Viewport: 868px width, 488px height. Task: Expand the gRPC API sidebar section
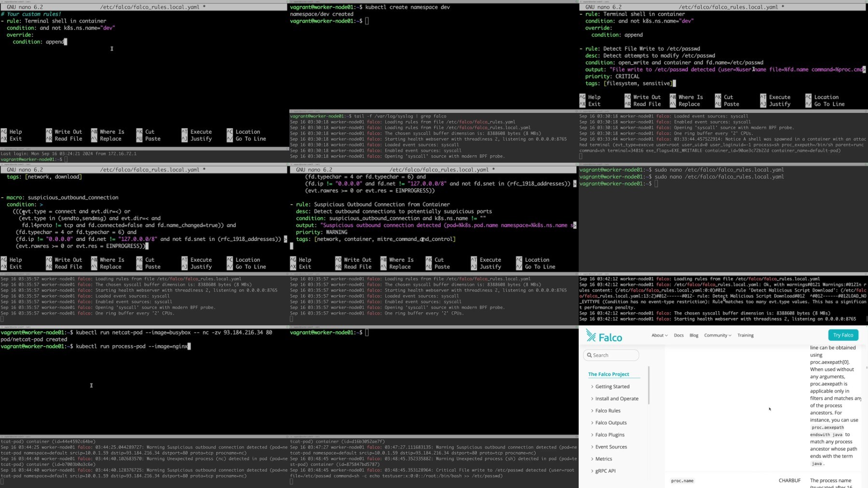tap(605, 471)
